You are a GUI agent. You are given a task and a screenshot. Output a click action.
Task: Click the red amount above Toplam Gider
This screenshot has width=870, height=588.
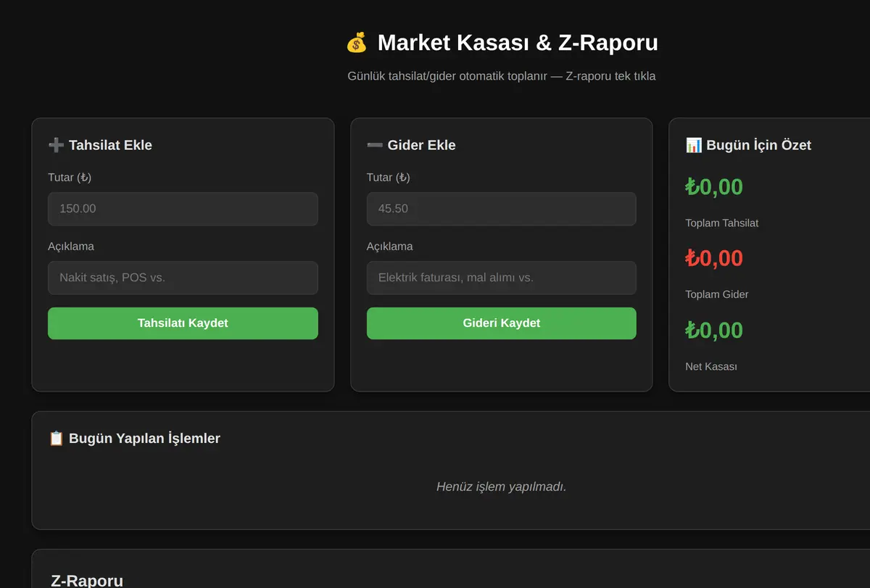click(714, 258)
